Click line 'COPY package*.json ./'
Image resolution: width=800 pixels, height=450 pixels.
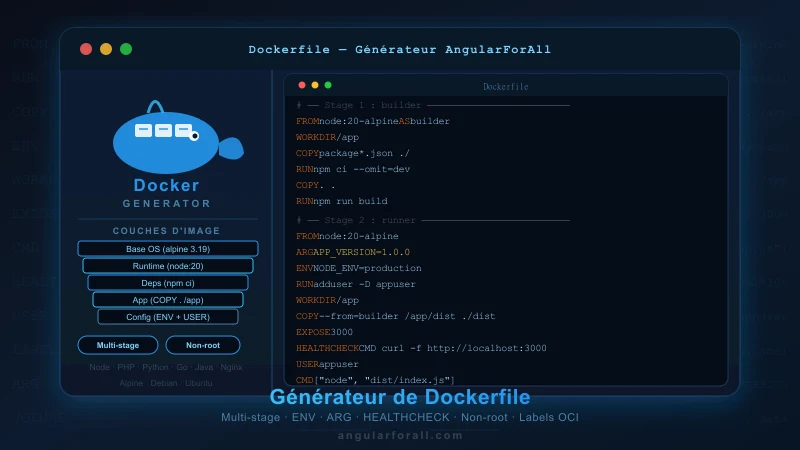353,153
